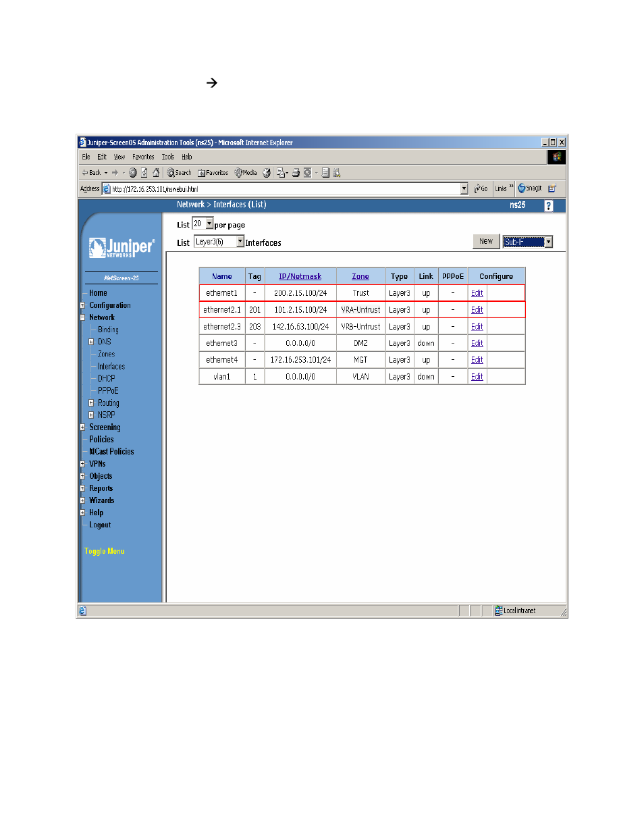The height and width of the screenshot is (834, 644).
Task: Expand the VPNs tree node
Action: pyautogui.click(x=82, y=464)
